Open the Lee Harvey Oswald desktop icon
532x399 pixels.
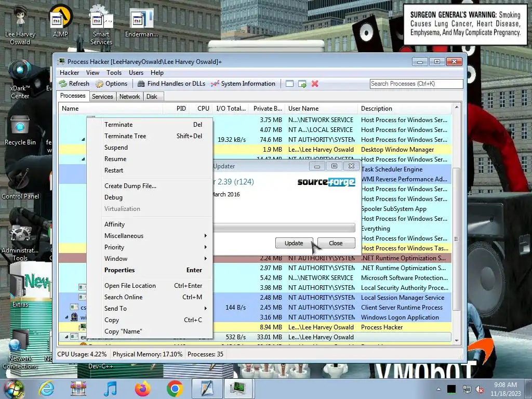20,25
